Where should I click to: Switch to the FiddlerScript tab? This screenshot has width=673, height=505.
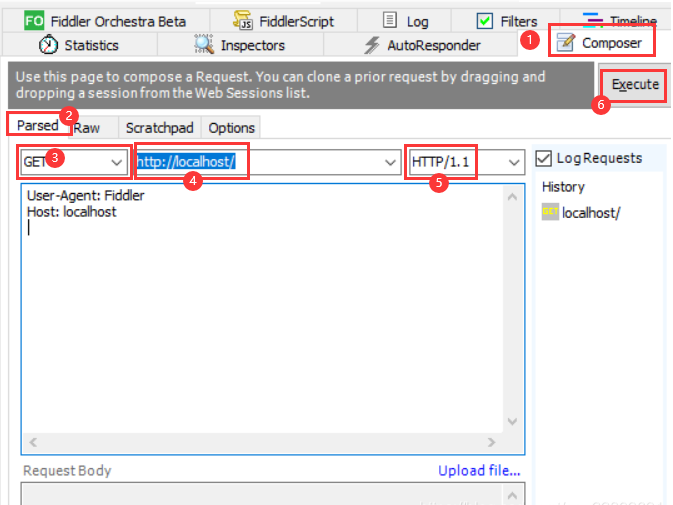pyautogui.click(x=284, y=21)
